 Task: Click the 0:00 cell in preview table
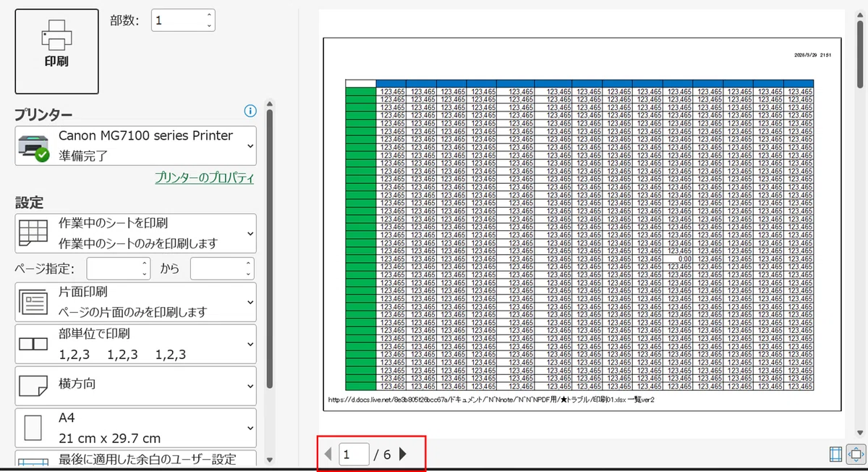[678, 258]
